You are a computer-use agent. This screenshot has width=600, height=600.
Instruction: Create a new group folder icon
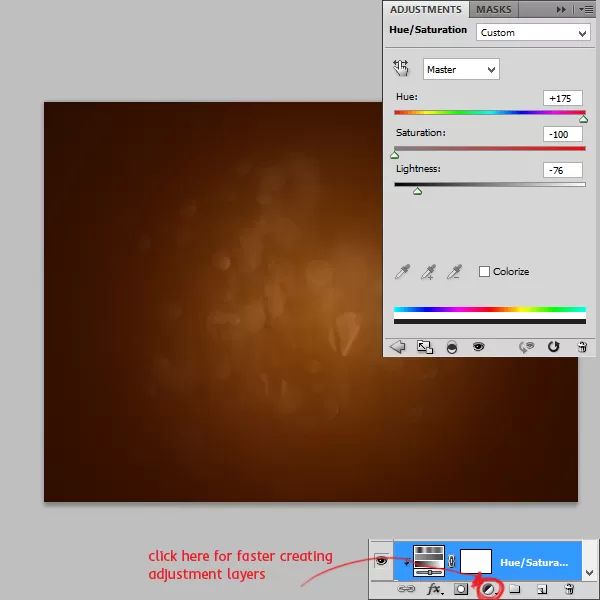pos(515,589)
